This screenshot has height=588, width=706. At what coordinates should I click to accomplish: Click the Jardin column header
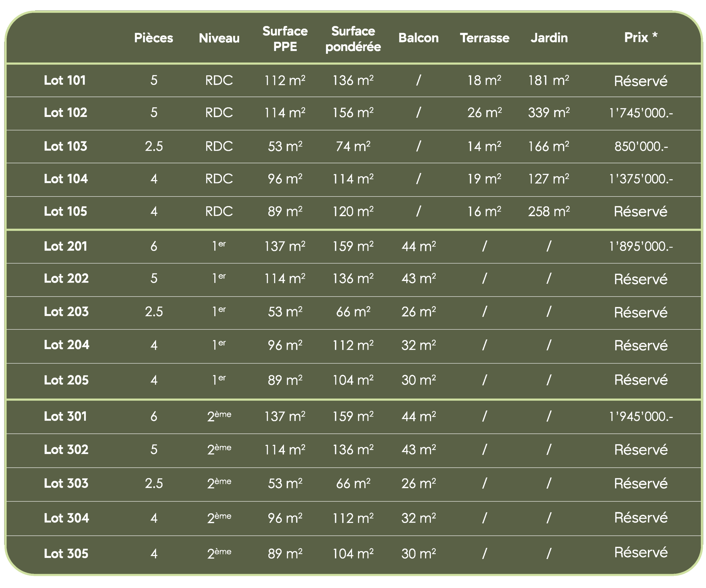(x=549, y=38)
